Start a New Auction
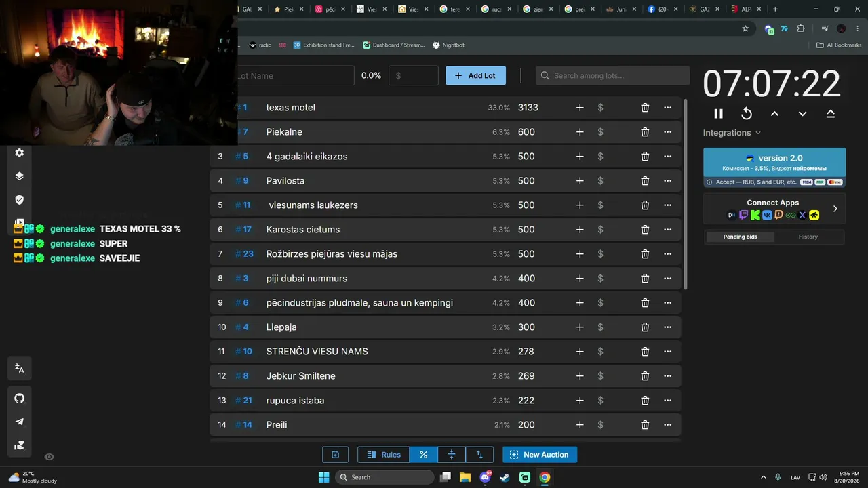868x488 pixels. click(540, 455)
